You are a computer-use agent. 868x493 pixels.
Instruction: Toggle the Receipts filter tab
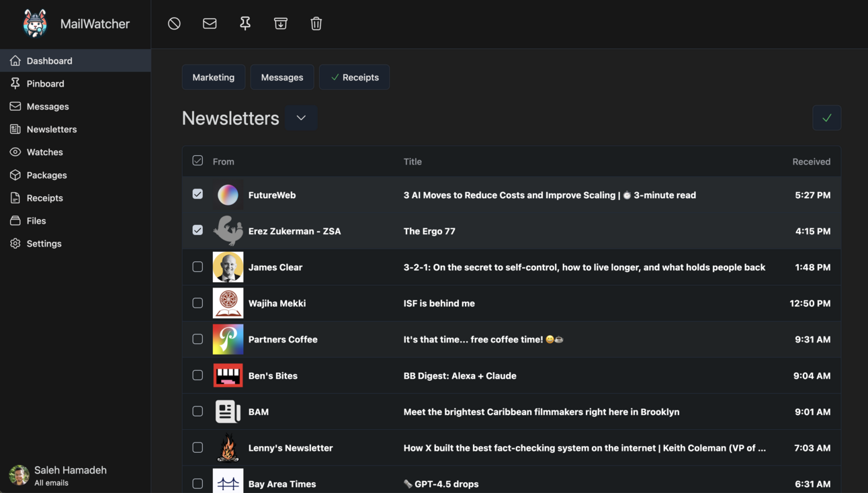(354, 77)
